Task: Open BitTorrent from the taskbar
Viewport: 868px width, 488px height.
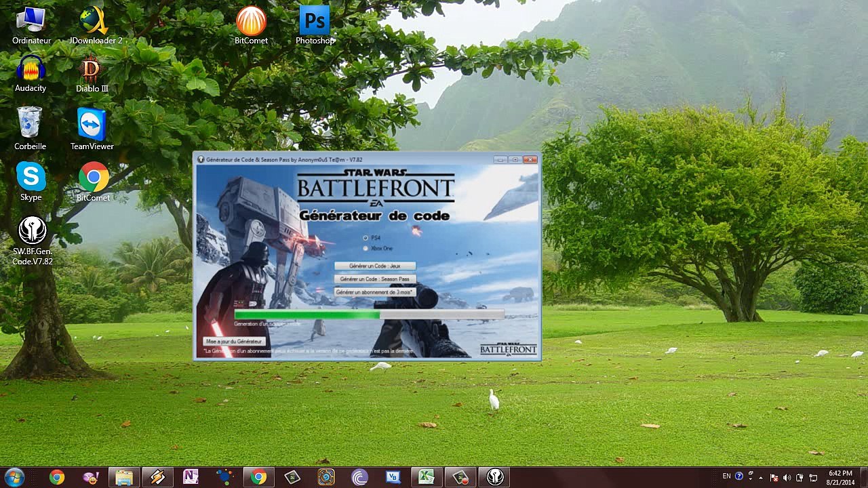Action: 360,477
